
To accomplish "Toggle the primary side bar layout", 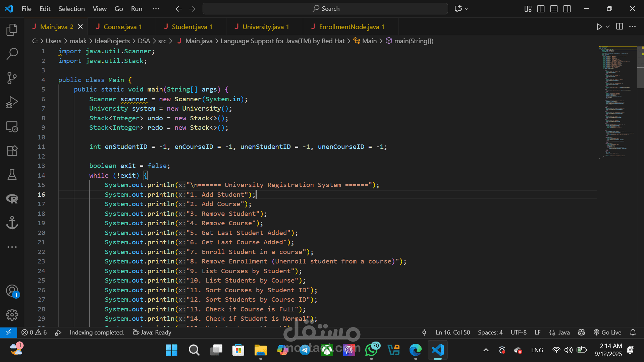I will [541, 9].
